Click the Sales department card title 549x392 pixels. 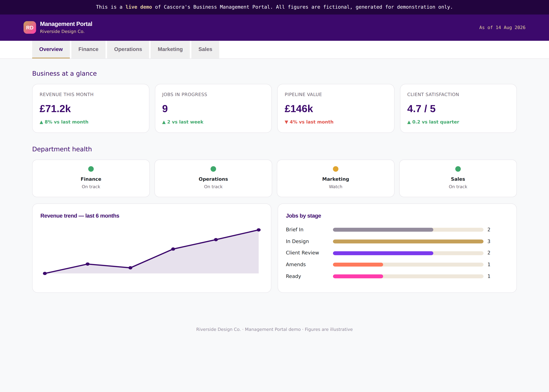tap(458, 179)
